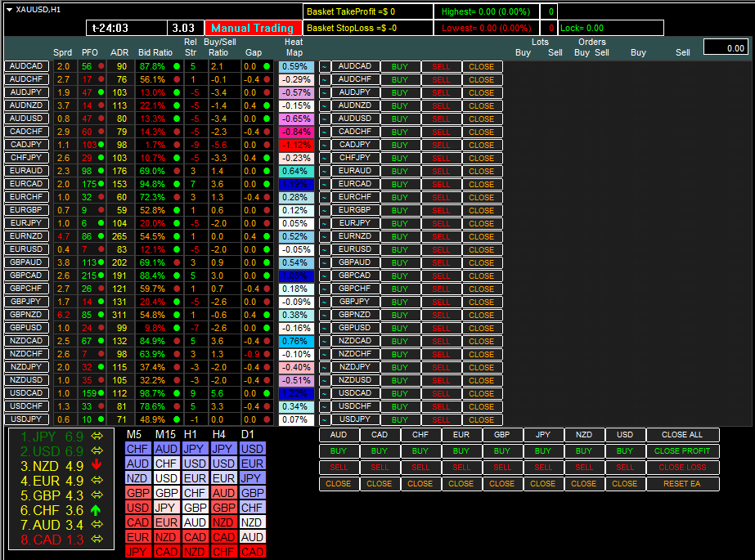Expand the XAUUSD,H1 chart dropdown arrow
The width and height of the screenshot is (755, 560).
pyautogui.click(x=9, y=10)
